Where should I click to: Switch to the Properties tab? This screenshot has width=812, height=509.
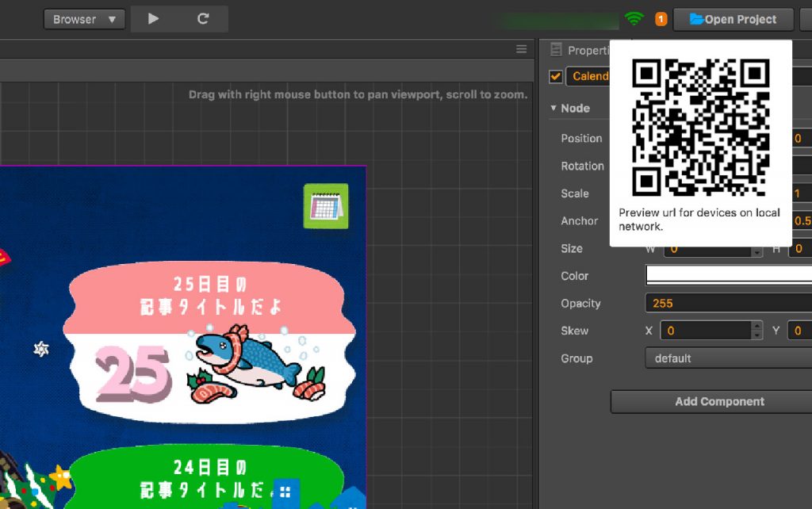pyautogui.click(x=587, y=49)
